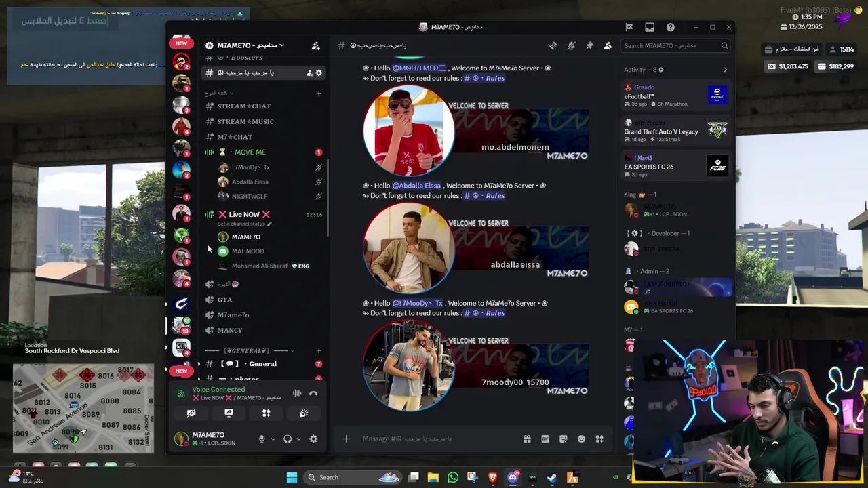Open Steam from the taskbar
The image size is (868, 488).
[x=552, y=477]
